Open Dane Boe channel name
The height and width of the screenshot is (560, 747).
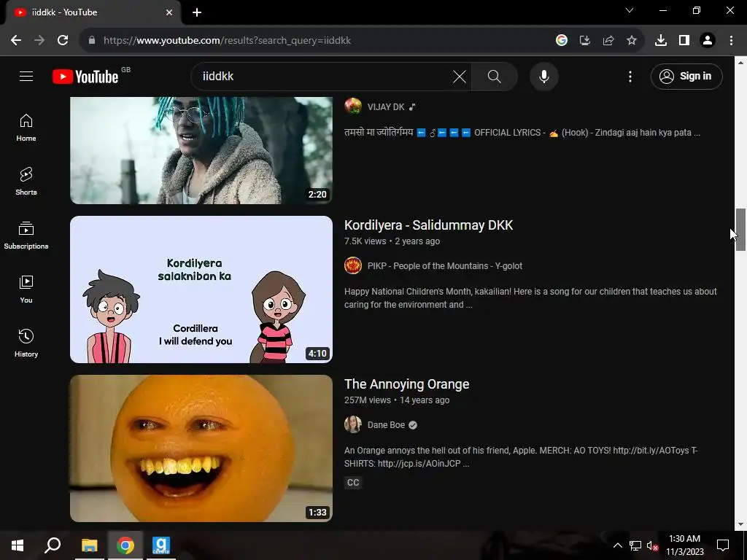click(386, 425)
